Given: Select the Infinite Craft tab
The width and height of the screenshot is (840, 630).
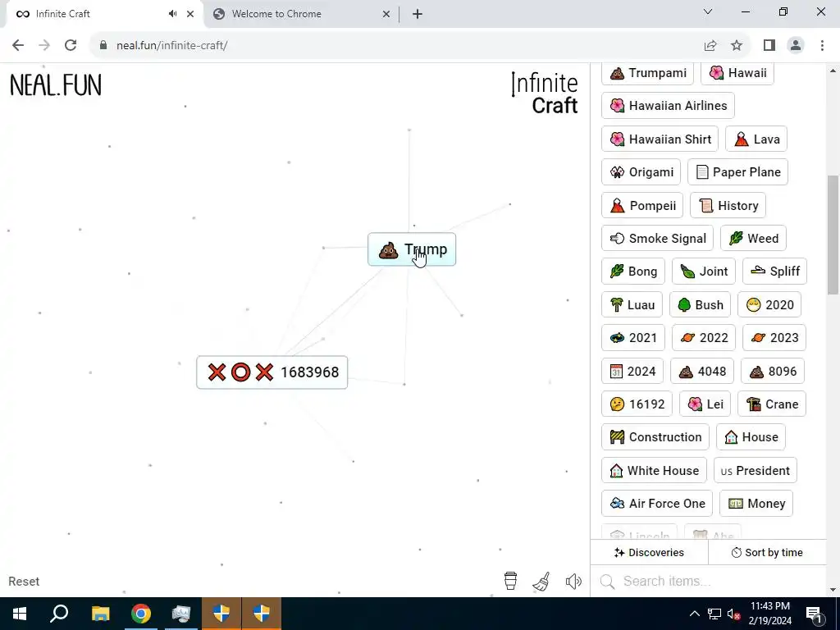Looking at the screenshot, I should tap(104, 15).
